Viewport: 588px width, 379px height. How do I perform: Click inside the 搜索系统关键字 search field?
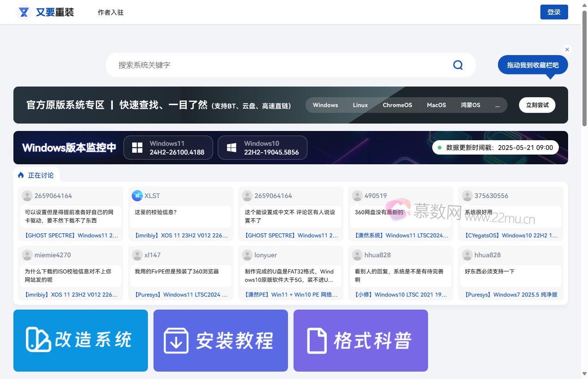pos(277,65)
